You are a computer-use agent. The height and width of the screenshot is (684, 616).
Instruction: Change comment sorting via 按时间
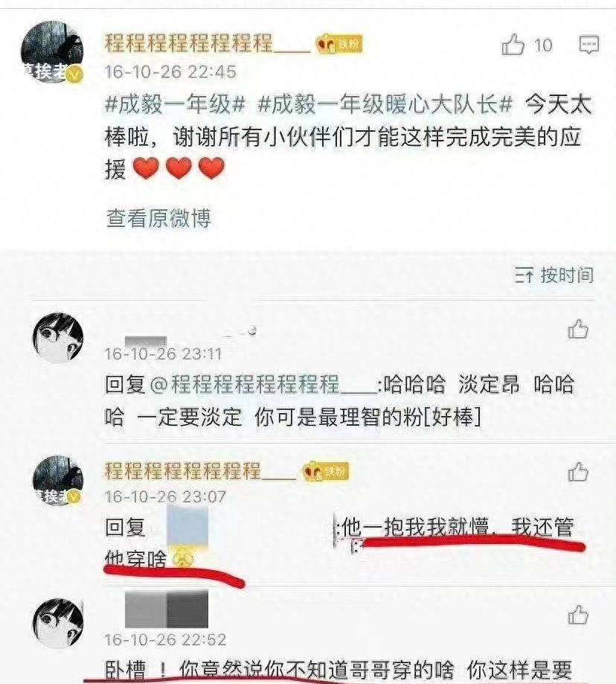(x=554, y=275)
